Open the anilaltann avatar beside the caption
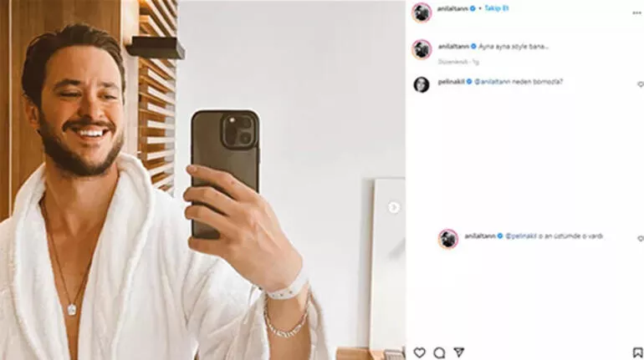 [422, 49]
